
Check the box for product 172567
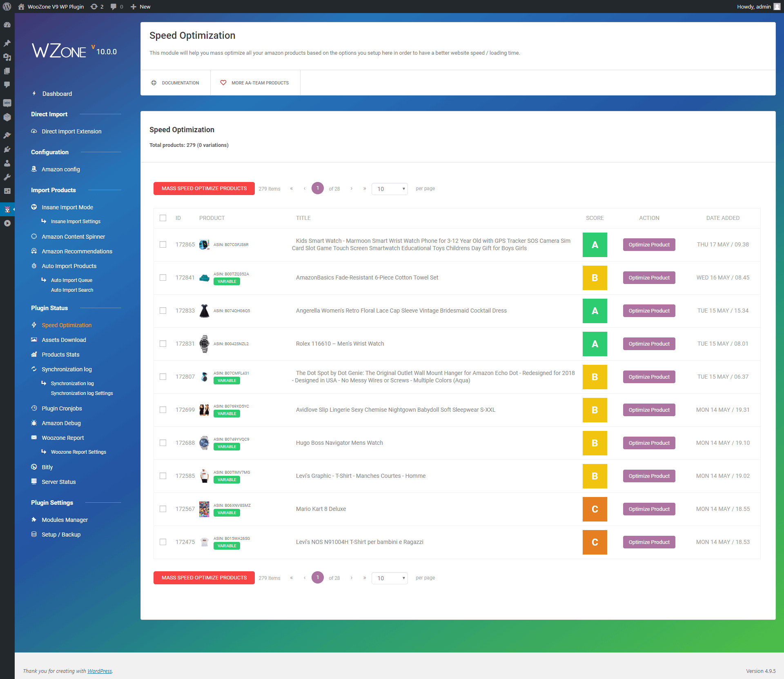tap(163, 509)
